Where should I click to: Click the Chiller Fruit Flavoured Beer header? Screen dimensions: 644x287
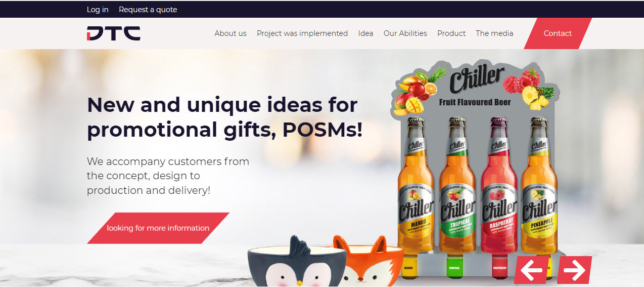(x=475, y=86)
